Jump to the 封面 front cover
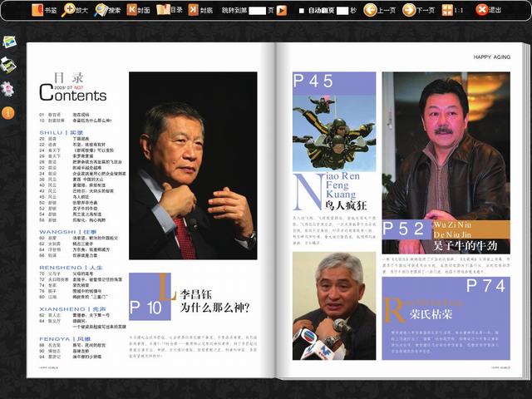This screenshot has height=399, width=532. click(x=139, y=10)
